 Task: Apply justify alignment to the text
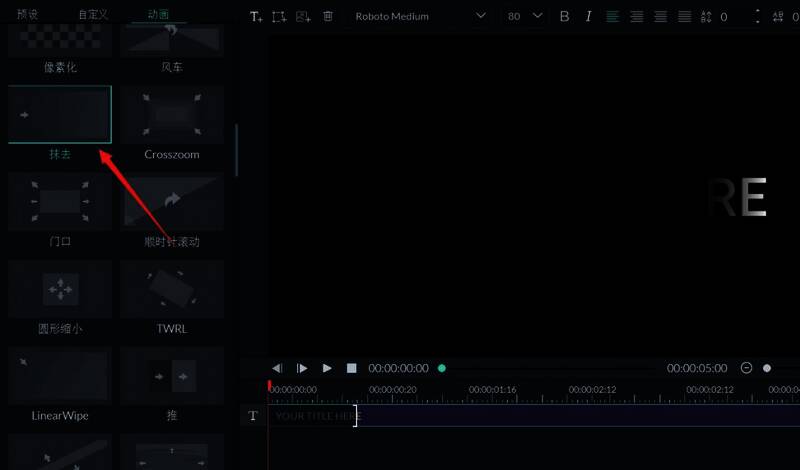[684, 17]
